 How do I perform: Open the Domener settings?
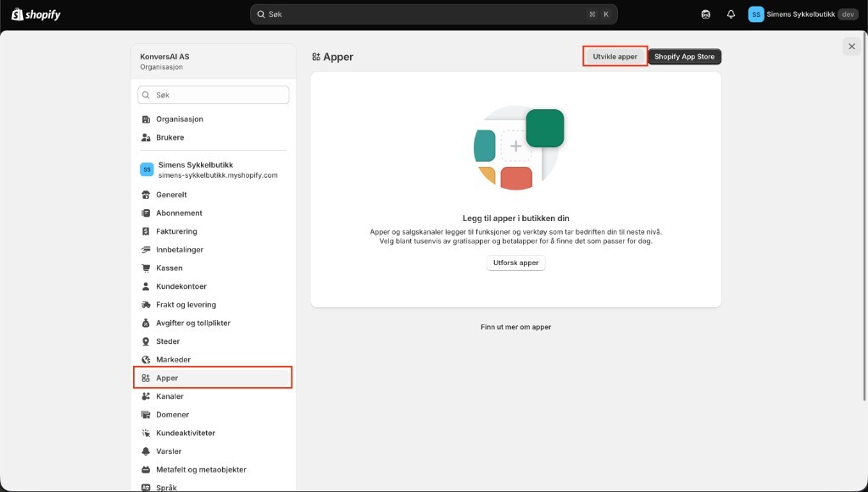coord(213,414)
